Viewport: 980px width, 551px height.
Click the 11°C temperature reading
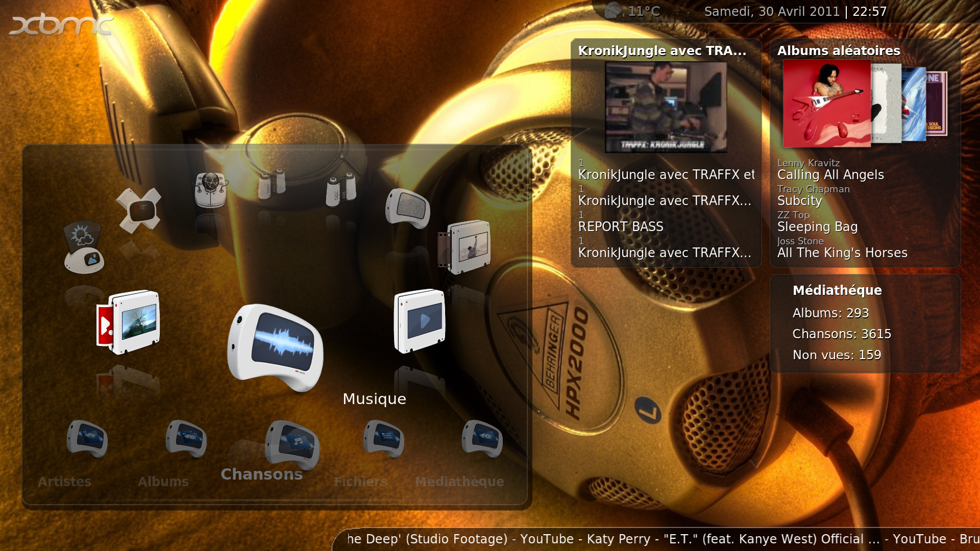coord(644,11)
